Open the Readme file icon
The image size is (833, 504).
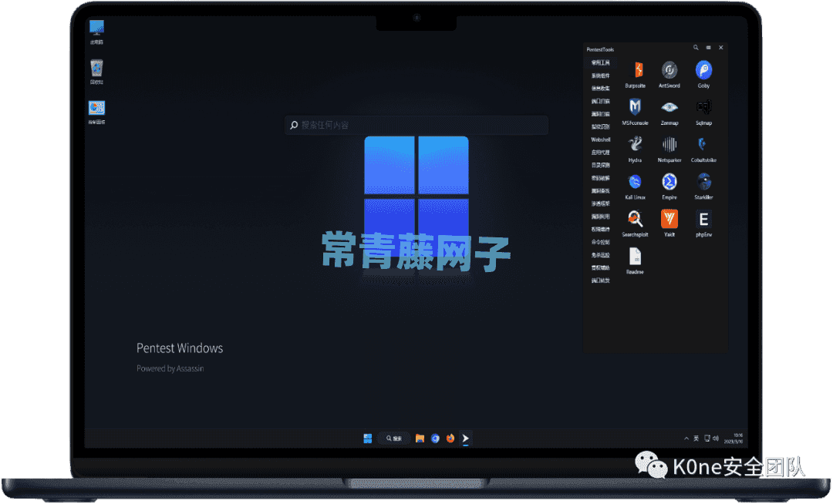click(636, 257)
